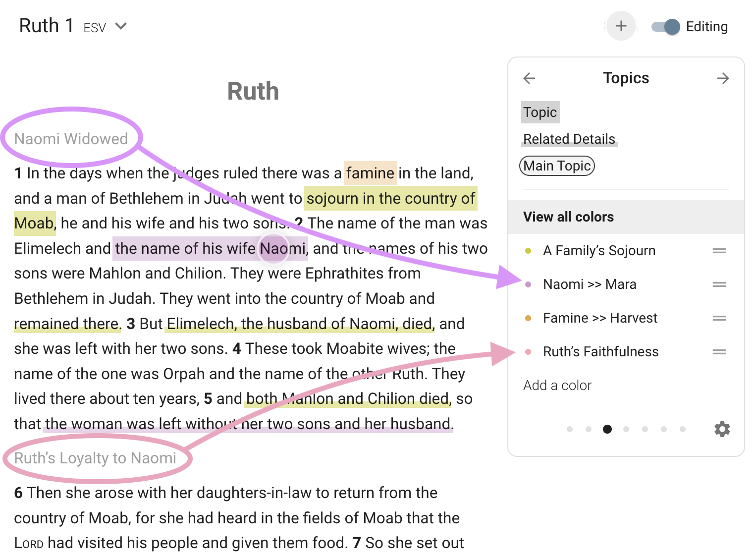Click orange dot beside Famine >> Harvest
The width and height of the screenshot is (755, 560).
(528, 318)
